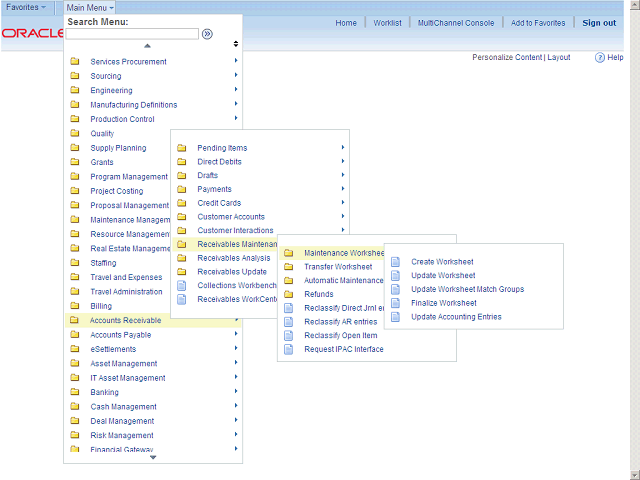This screenshot has height=480, width=640.
Task: Click the Banking folder icon
Action: 75,391
